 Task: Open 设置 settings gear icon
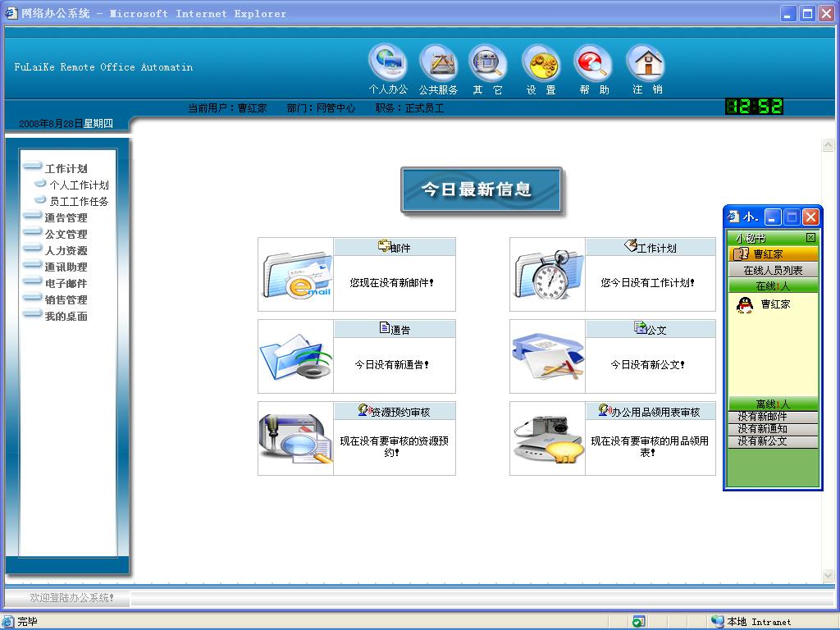541,64
